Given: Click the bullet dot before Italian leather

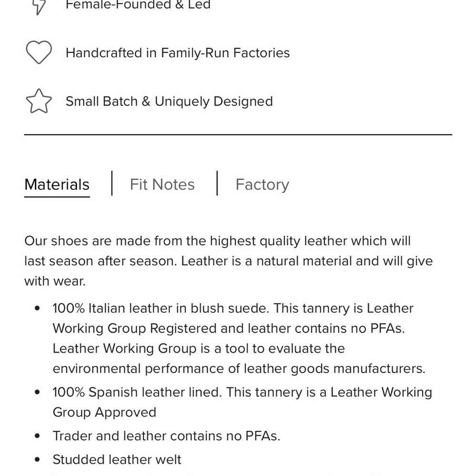Looking at the screenshot, I should 37,308.
